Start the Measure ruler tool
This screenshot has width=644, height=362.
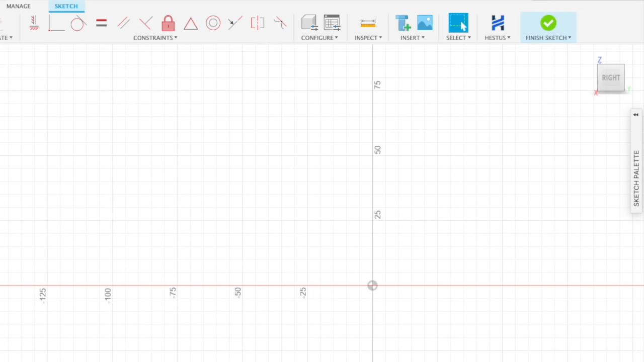point(368,23)
